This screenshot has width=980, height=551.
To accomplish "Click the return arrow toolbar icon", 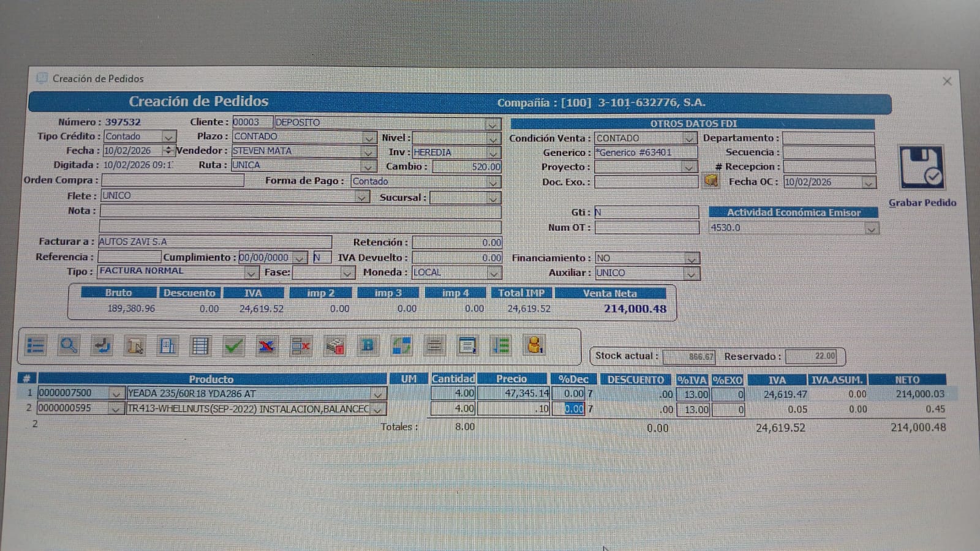I will click(102, 345).
